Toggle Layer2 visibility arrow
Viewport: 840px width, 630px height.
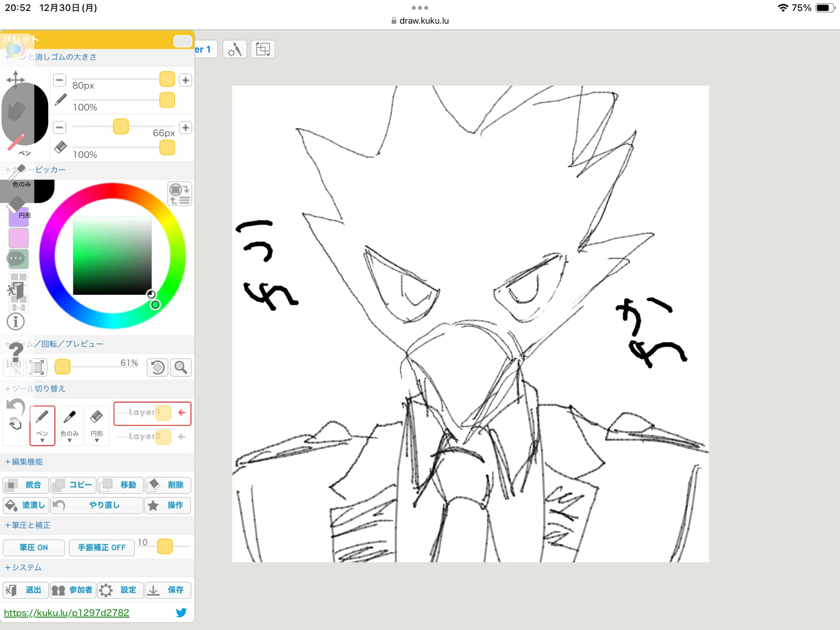point(181,437)
